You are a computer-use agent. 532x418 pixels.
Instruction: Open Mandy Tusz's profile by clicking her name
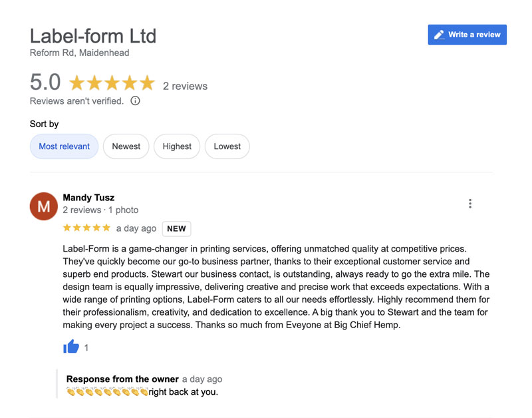(x=88, y=197)
